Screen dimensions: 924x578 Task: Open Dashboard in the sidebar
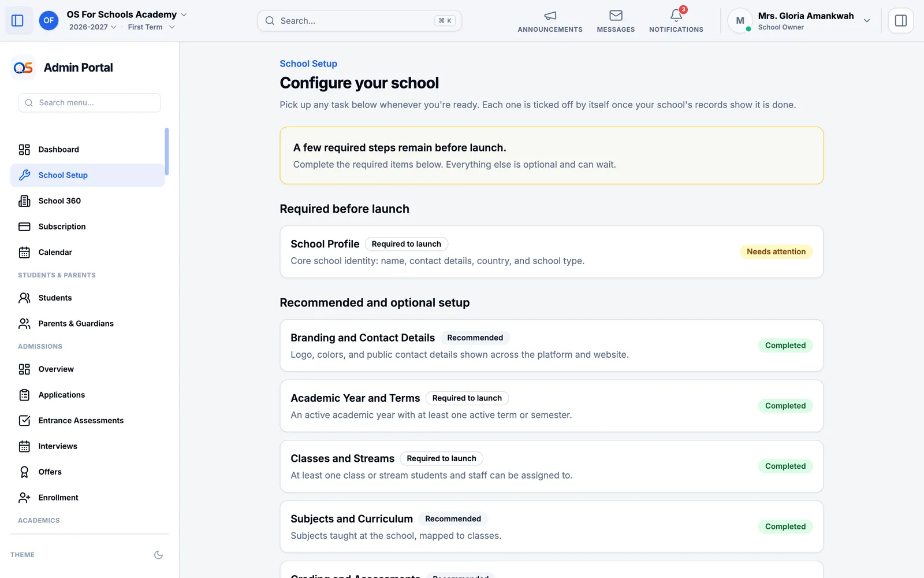click(x=88, y=150)
